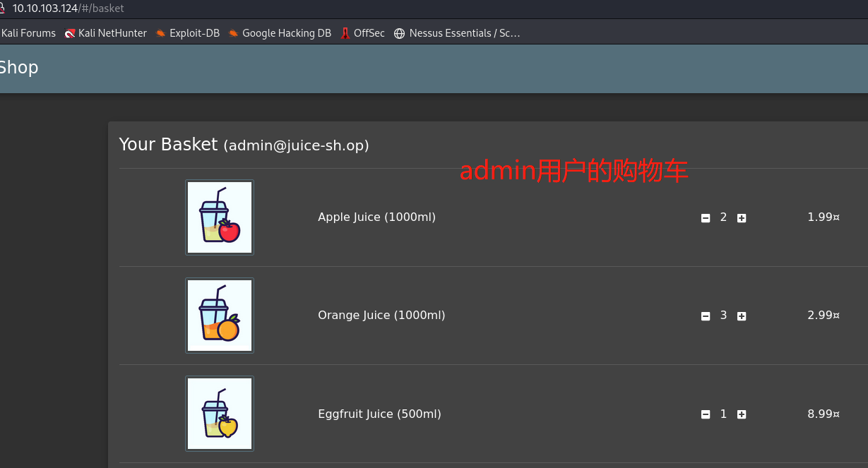Increase Orange Juice quantity with plus icon

click(x=742, y=316)
